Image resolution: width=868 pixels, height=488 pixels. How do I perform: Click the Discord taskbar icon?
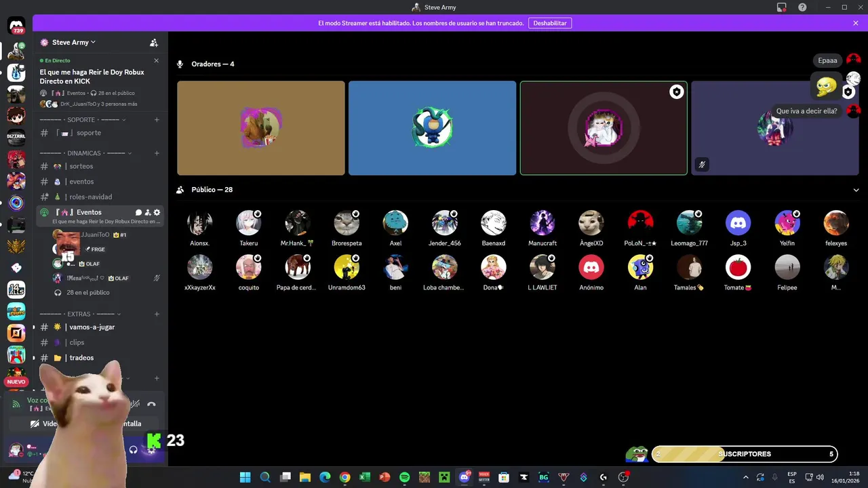[x=465, y=477]
